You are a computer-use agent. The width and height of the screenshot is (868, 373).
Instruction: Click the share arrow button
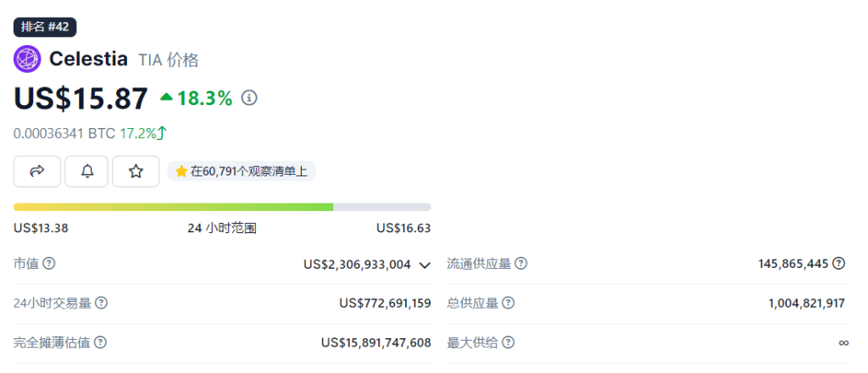(36, 171)
